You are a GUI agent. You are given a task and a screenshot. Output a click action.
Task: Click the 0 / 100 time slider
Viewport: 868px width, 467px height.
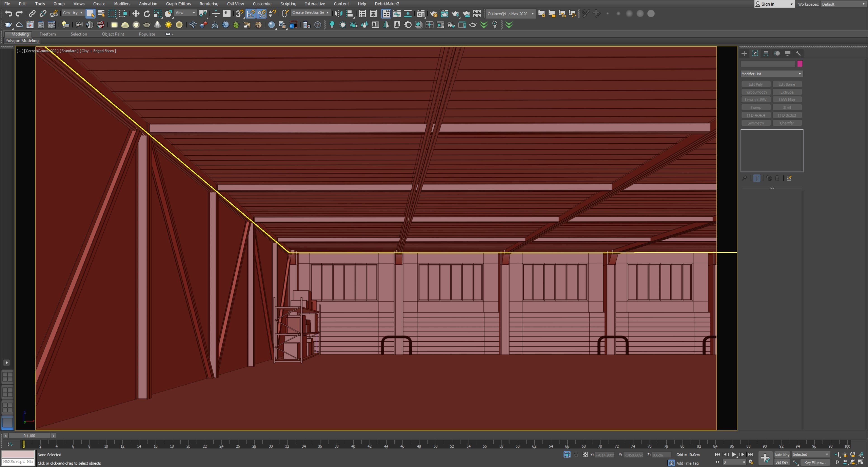pyautogui.click(x=29, y=436)
